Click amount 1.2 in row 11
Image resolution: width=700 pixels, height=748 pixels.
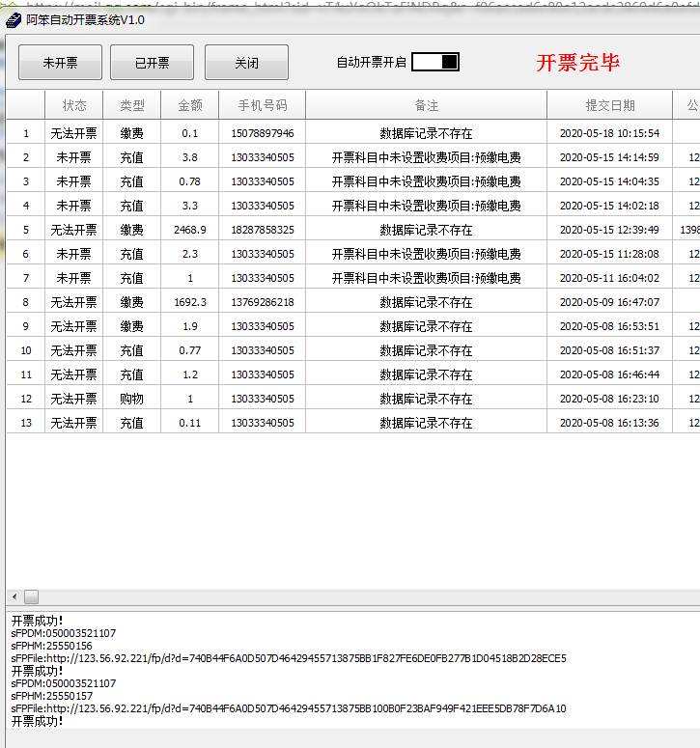(190, 374)
